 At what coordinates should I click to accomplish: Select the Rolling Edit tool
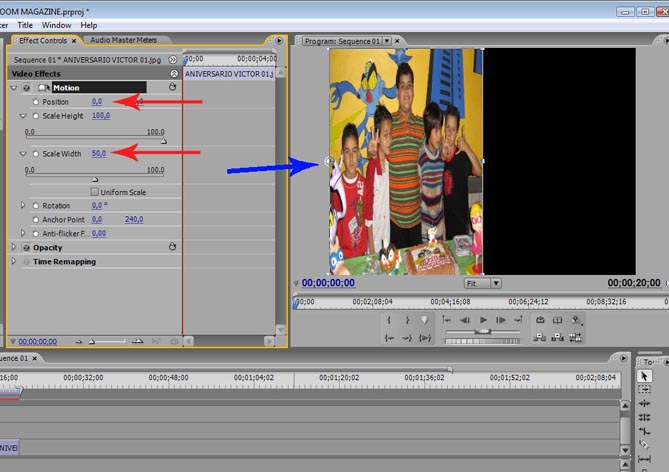pyautogui.click(x=644, y=417)
